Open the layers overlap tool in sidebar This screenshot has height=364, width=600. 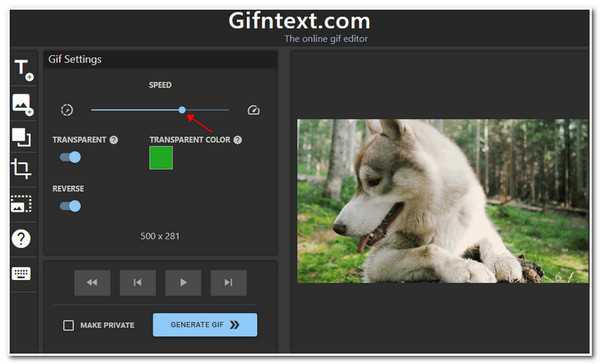[21, 137]
